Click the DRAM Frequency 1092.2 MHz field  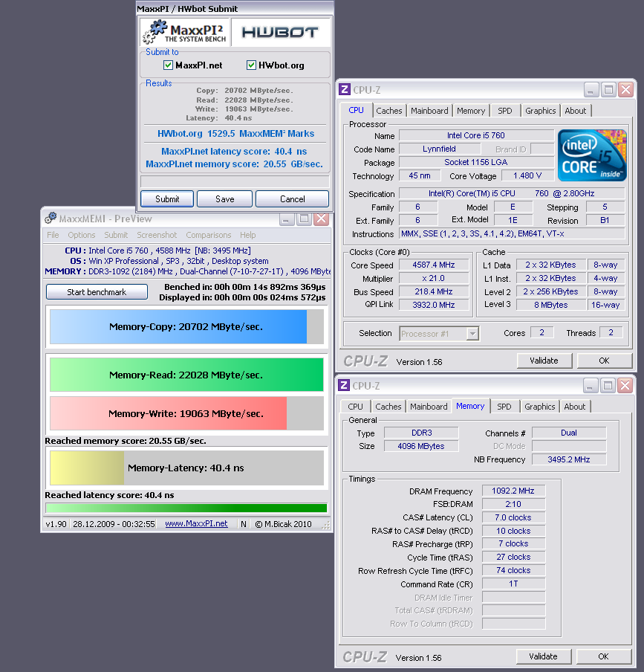click(x=513, y=491)
